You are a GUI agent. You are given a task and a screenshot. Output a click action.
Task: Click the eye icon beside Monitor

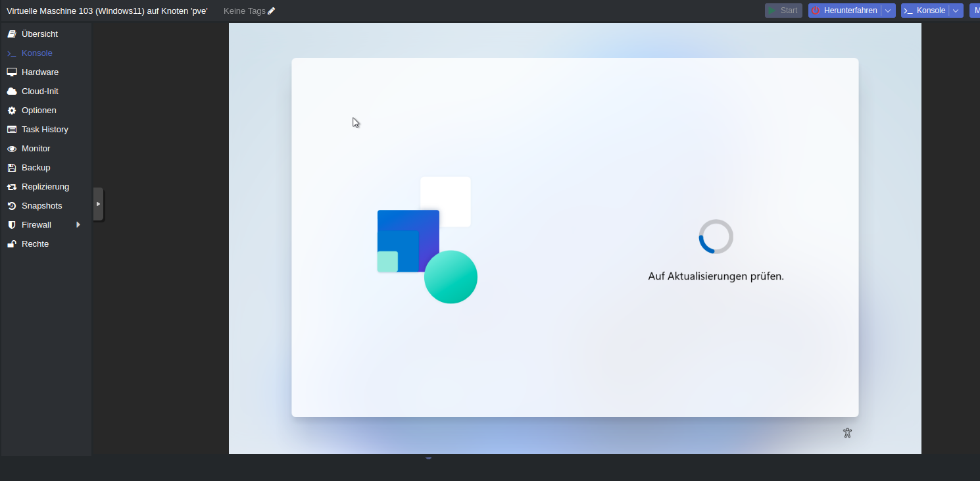12,148
